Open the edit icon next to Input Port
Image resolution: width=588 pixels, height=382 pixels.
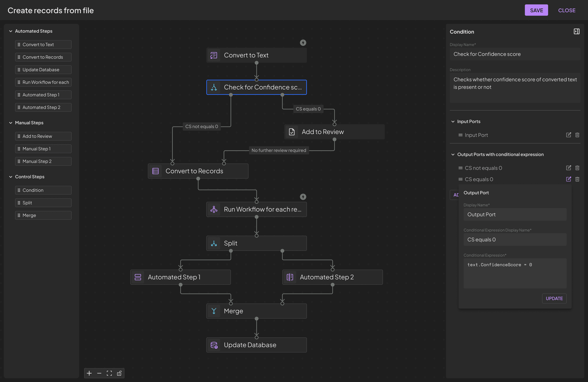click(569, 135)
